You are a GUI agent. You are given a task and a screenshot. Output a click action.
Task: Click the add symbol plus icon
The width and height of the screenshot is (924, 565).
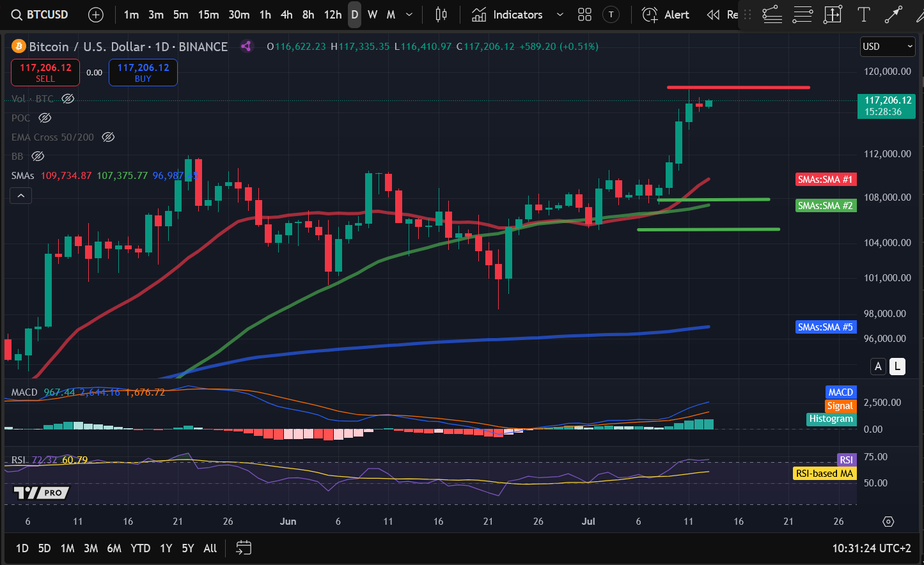[96, 15]
